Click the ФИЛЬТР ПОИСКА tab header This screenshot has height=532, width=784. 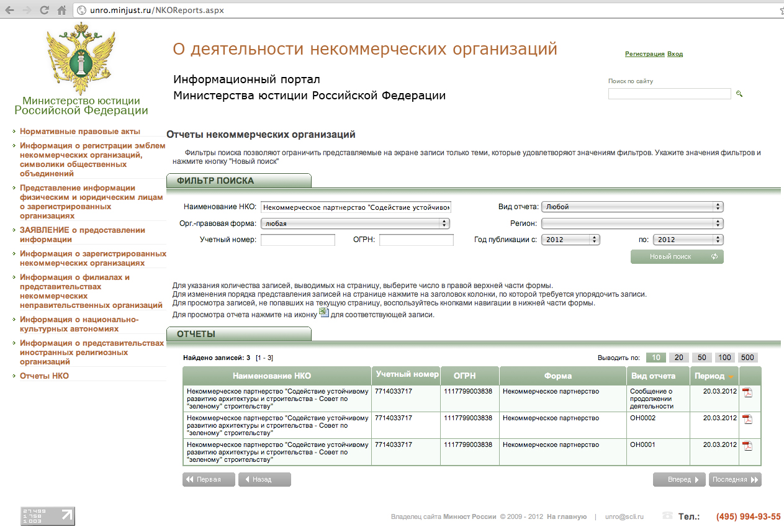pos(239,181)
